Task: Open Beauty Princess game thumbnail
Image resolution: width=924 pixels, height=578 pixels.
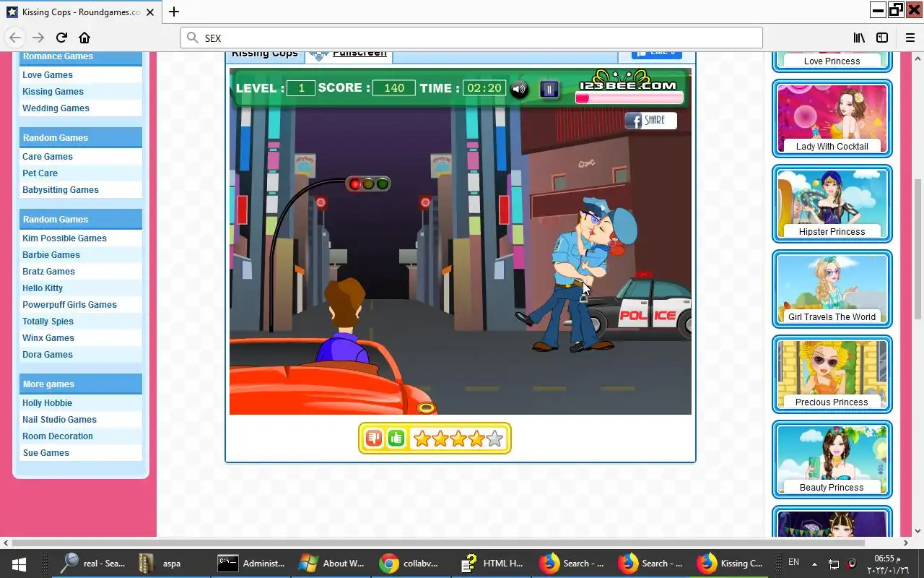Action: click(x=832, y=460)
